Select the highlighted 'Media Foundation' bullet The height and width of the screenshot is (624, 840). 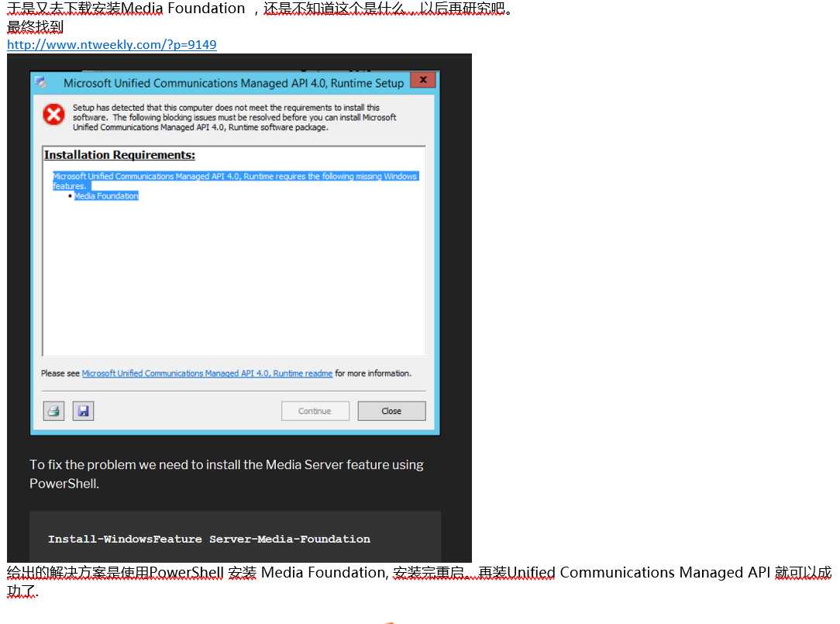(x=106, y=195)
